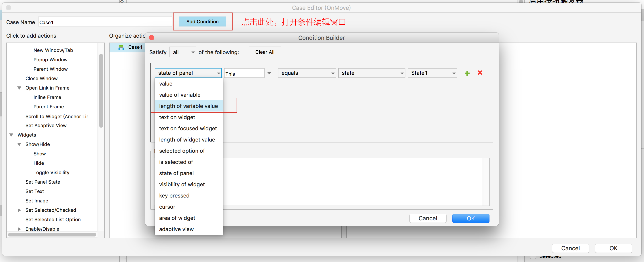Choose 'visibility of widget' from list
This screenshot has width=644, height=262.
pyautogui.click(x=182, y=184)
